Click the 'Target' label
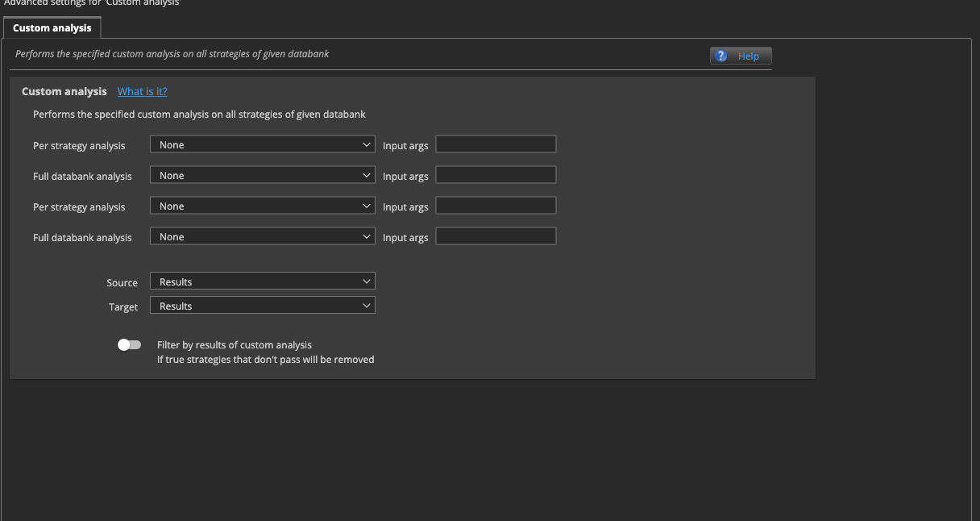Screen dimensions: 980x521 point(123,306)
